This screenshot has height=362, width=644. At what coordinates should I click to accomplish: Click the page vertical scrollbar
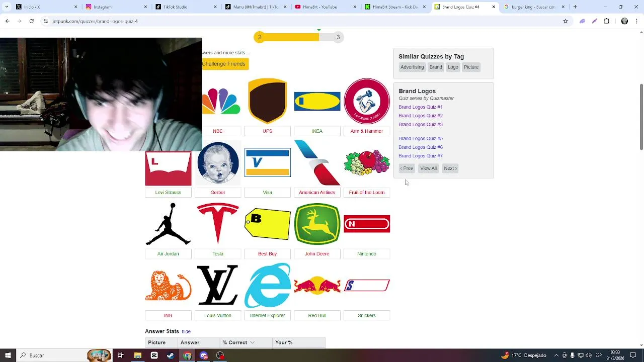(x=641, y=117)
